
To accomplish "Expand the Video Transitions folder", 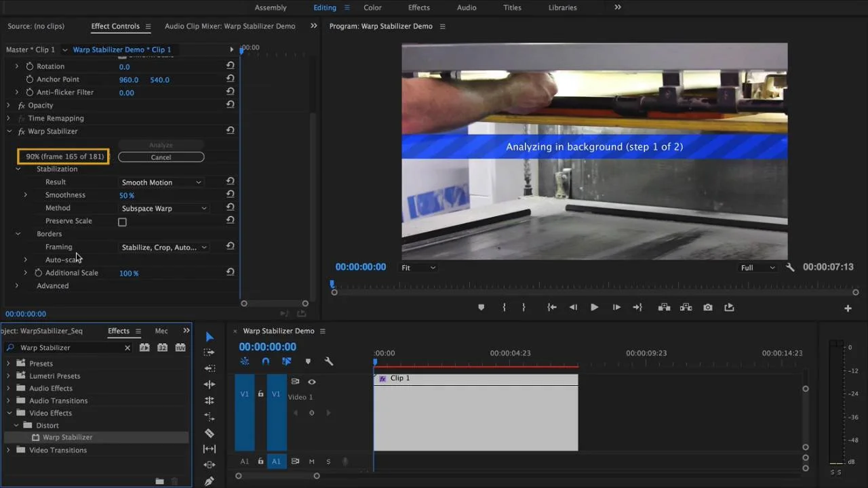I will point(8,450).
